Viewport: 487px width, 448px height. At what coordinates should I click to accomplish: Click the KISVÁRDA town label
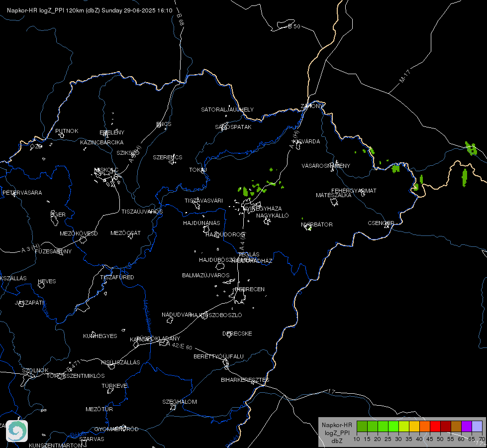[x=306, y=141]
